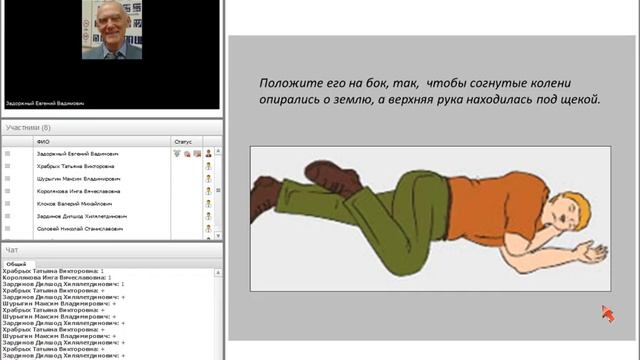Screen dimensions: 640x360
Task: Click chat message 'Зардинов Дилшод Хилялетдинович: 1'
Action: point(63,284)
